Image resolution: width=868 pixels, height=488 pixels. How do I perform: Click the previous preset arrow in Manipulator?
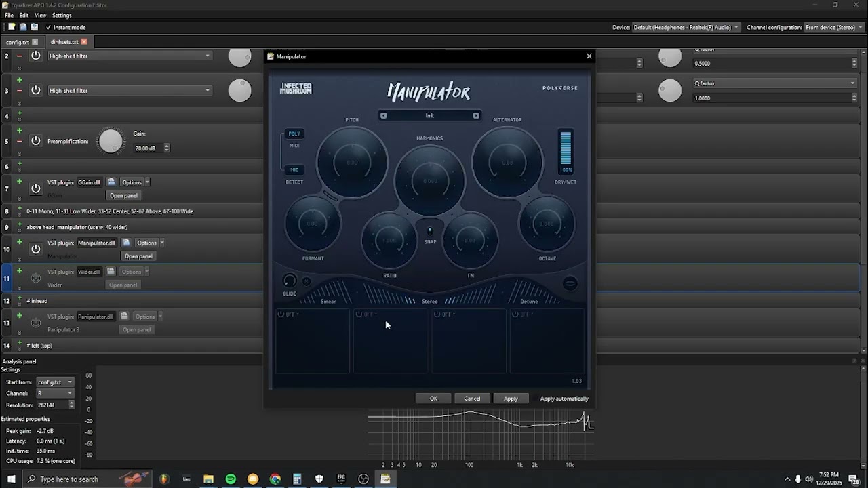coord(383,115)
